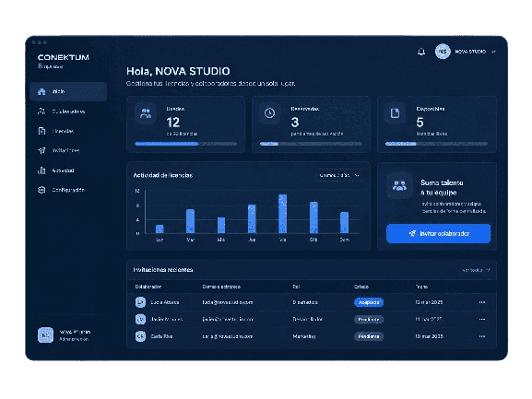Click the Pendiente badge in Javier's row
This screenshot has width=532, height=399.
(x=369, y=319)
